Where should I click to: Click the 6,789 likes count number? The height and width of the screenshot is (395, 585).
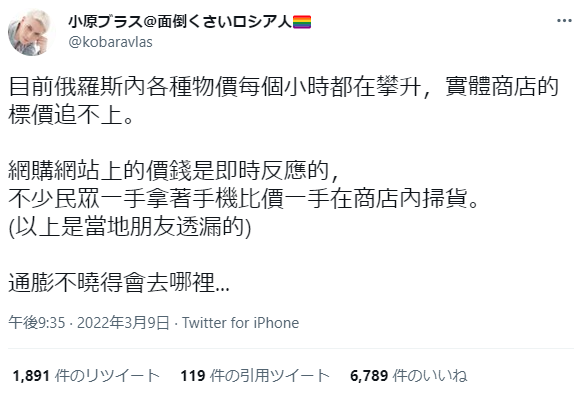pyautogui.click(x=369, y=376)
